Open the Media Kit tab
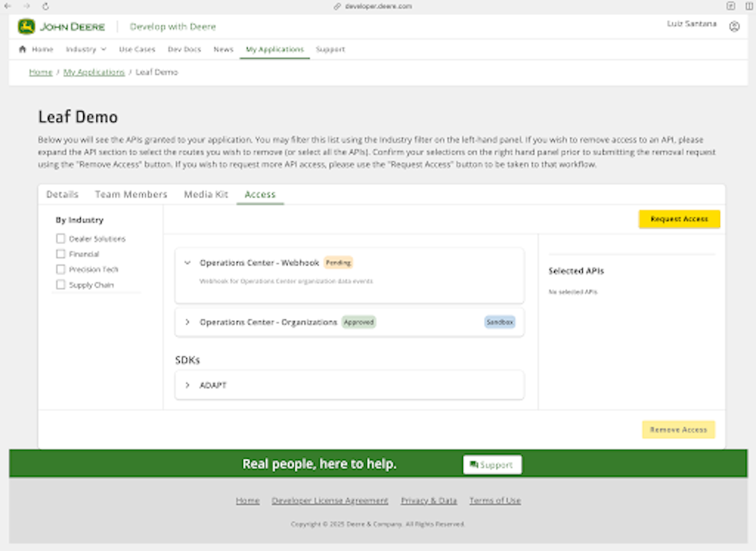 [x=206, y=194]
